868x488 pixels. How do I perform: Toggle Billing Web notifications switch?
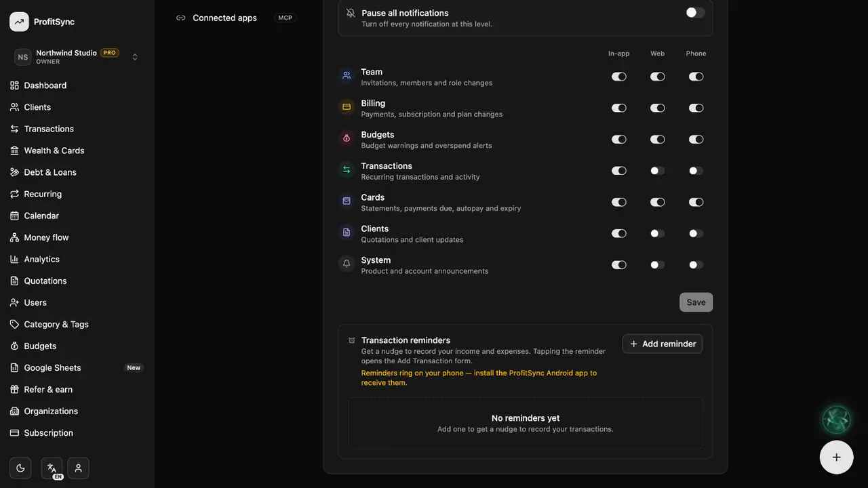pos(658,108)
